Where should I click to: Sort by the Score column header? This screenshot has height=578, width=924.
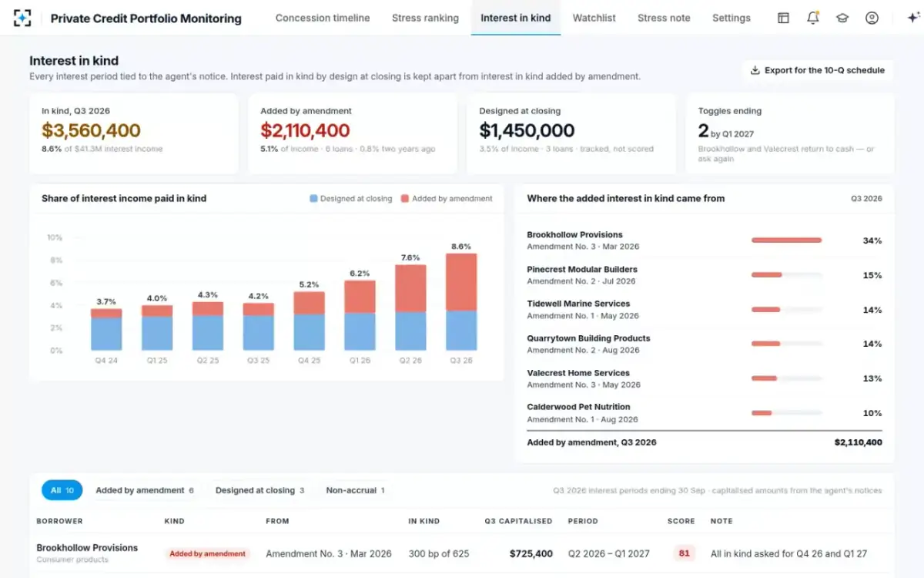click(x=681, y=521)
